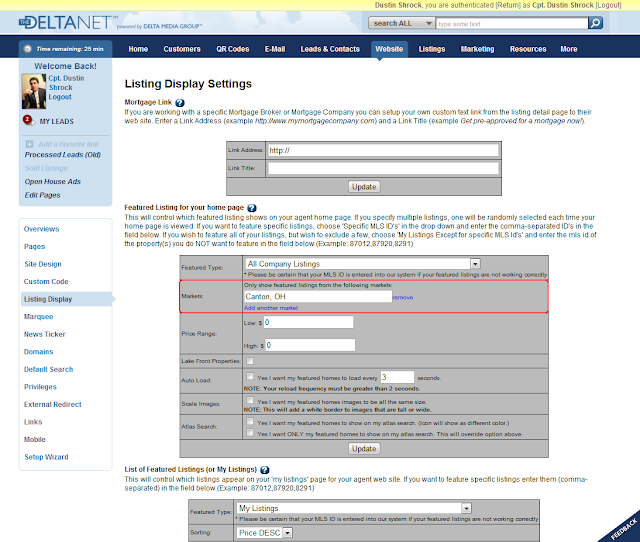Open Processed Leads (Old) favorite
640x542 pixels.
(62, 155)
